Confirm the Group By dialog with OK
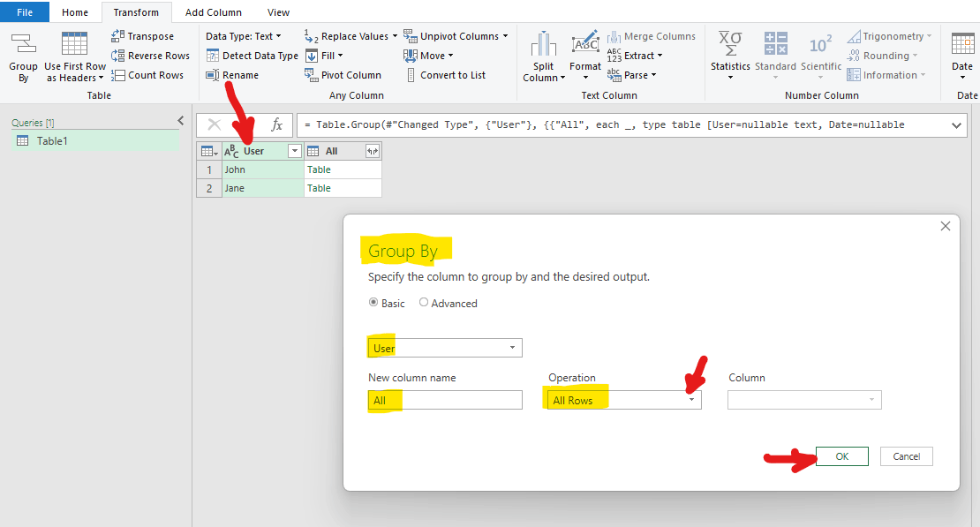980x527 pixels. [x=841, y=456]
